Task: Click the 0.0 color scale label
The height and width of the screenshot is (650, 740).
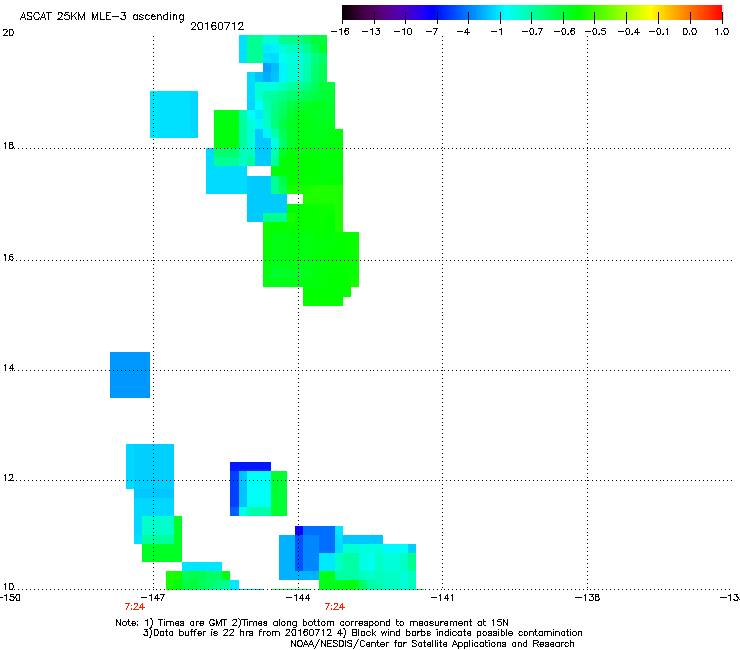Action: pos(690,32)
